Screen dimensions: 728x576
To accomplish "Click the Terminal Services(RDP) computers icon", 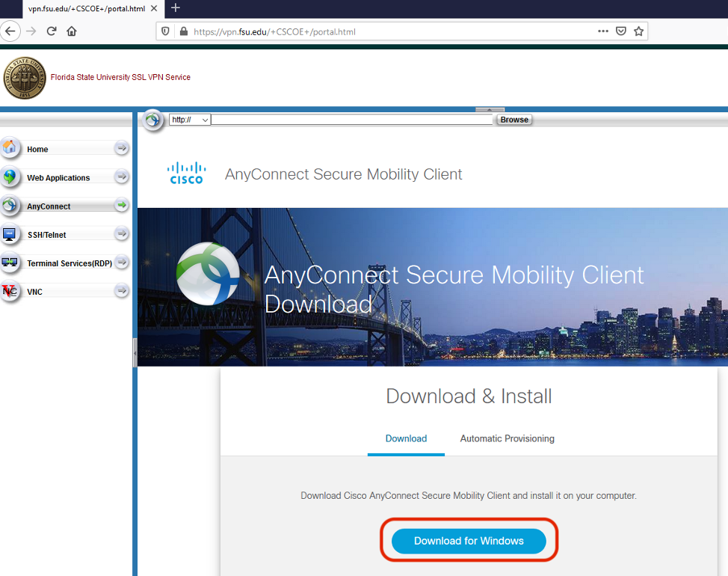I will 10,263.
